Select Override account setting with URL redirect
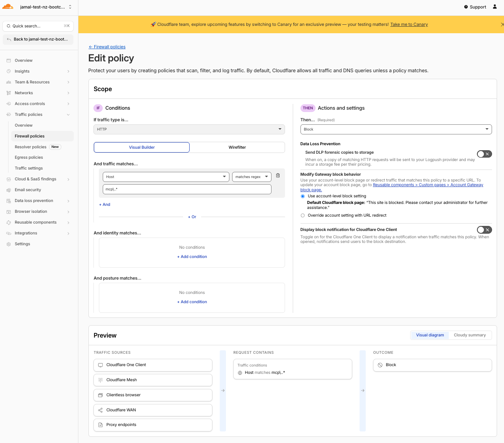Screen dimensions: 504x443 (x=303, y=216)
